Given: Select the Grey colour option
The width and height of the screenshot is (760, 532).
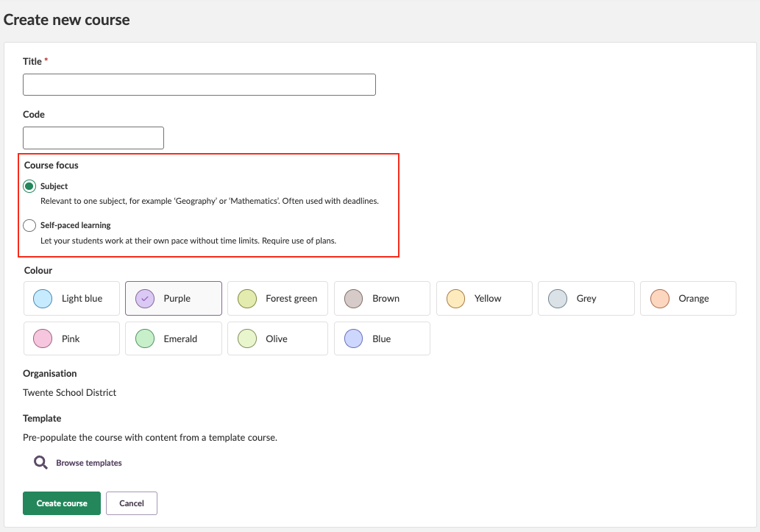Looking at the screenshot, I should pos(586,299).
